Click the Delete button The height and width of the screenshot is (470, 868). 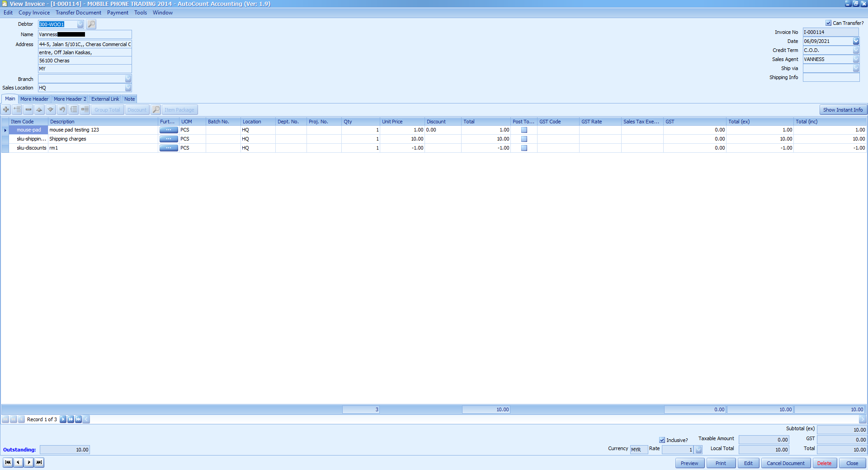click(x=825, y=463)
